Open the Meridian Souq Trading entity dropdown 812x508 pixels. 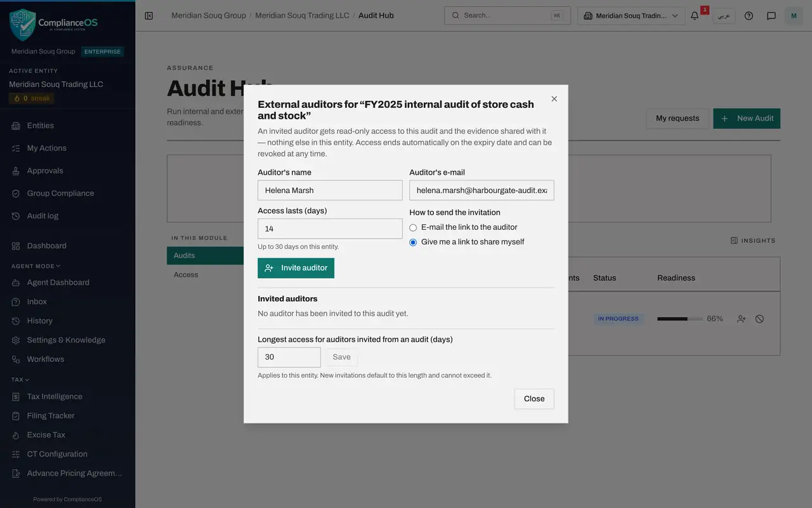(x=631, y=16)
